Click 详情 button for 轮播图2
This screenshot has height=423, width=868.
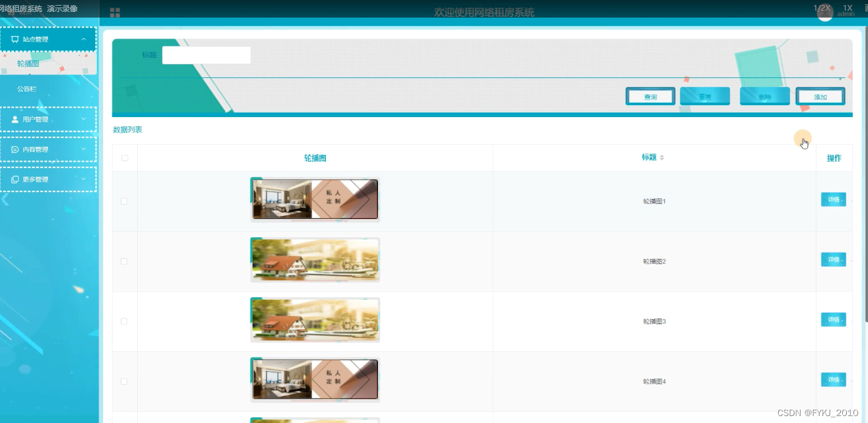pos(833,259)
